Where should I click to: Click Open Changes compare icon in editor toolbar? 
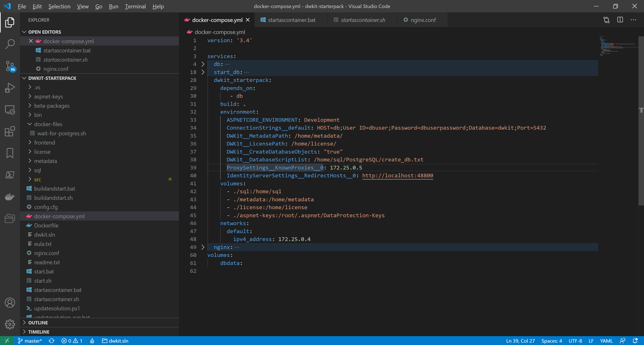[x=606, y=20]
